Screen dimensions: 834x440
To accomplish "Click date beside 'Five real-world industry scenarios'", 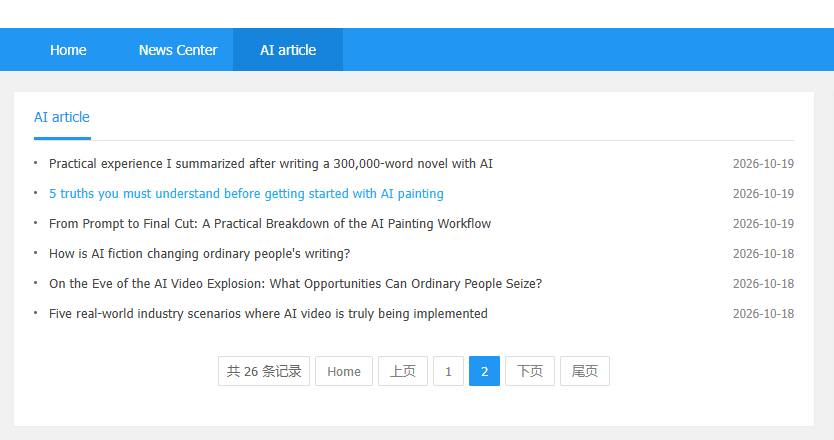I will (763, 313).
